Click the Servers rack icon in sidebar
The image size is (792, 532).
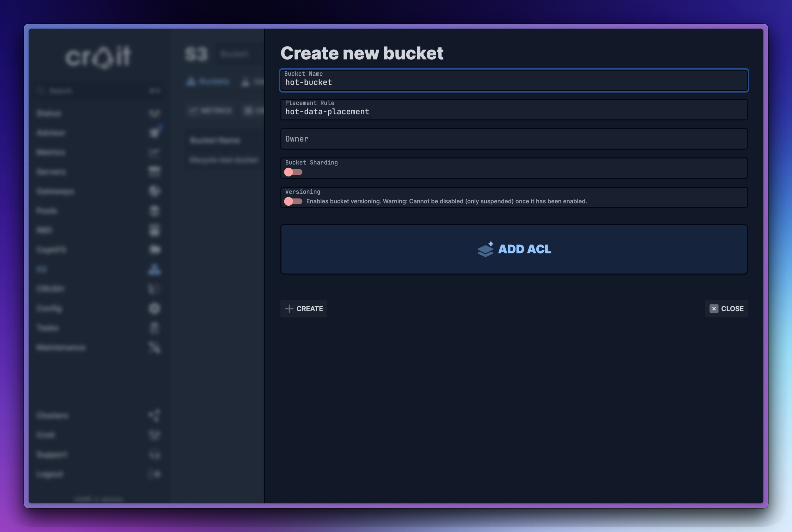point(154,172)
